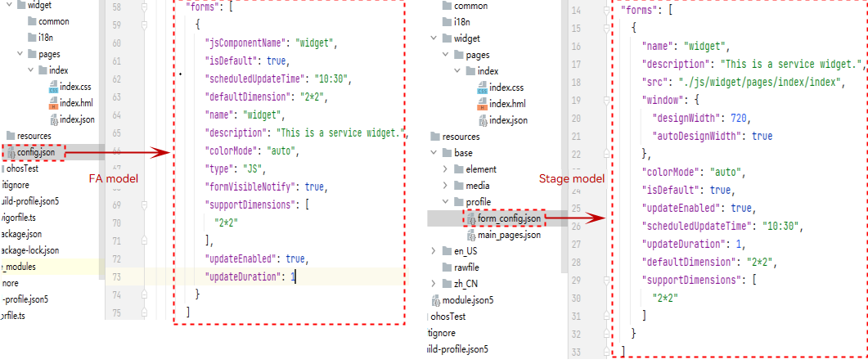Click the index.html file icon in FA model tree
Screen dimensions: 868x364
click(53, 102)
